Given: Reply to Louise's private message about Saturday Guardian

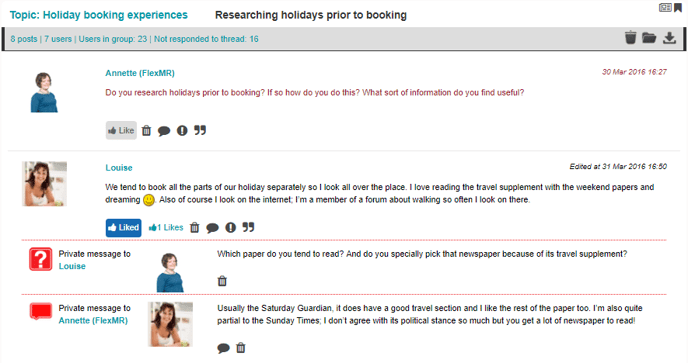Looking at the screenshot, I should click(223, 349).
